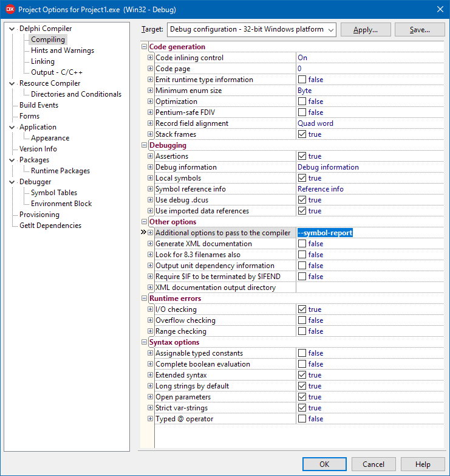Viewport: 450px width, 476px height.
Task: Open the Version Info page
Action: pyautogui.click(x=38, y=149)
